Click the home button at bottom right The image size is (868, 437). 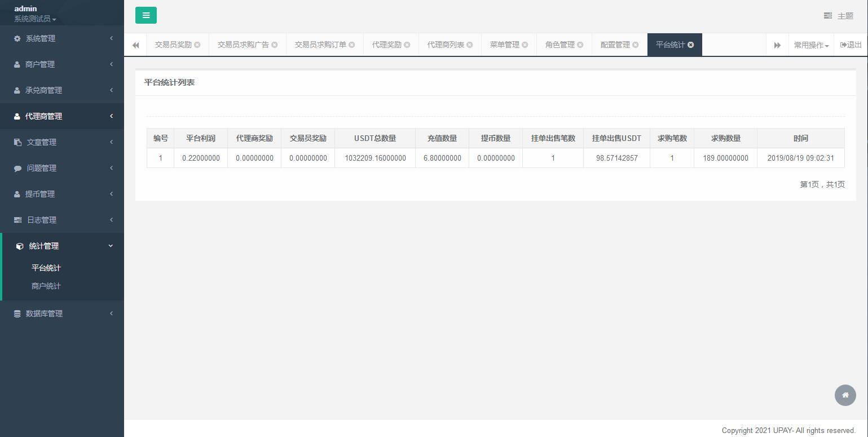click(x=845, y=395)
